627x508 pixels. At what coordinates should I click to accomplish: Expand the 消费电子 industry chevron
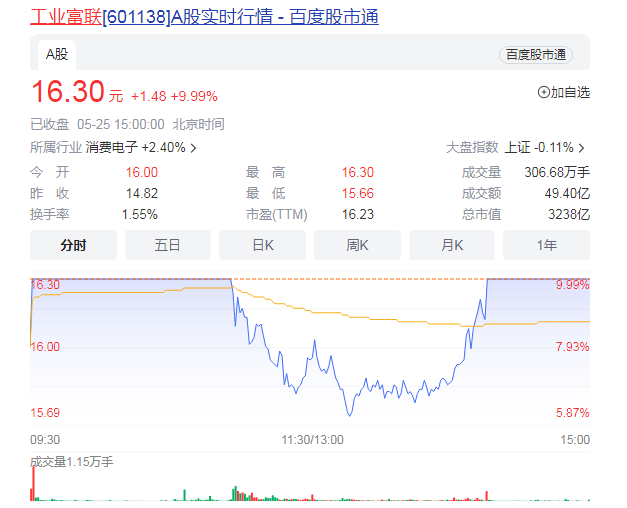click(193, 148)
